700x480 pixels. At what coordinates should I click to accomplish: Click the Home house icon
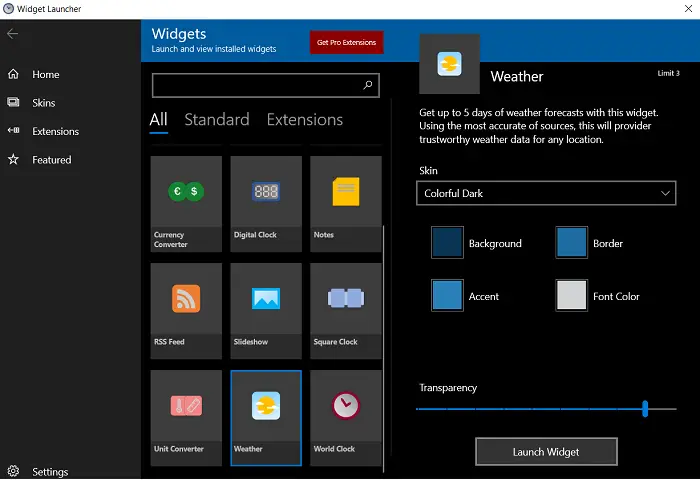pos(13,74)
